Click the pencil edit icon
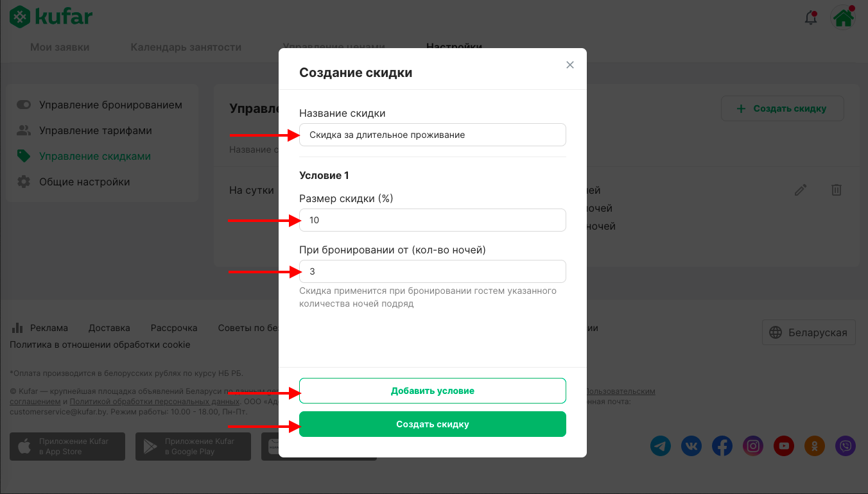This screenshot has height=494, width=868. [801, 190]
